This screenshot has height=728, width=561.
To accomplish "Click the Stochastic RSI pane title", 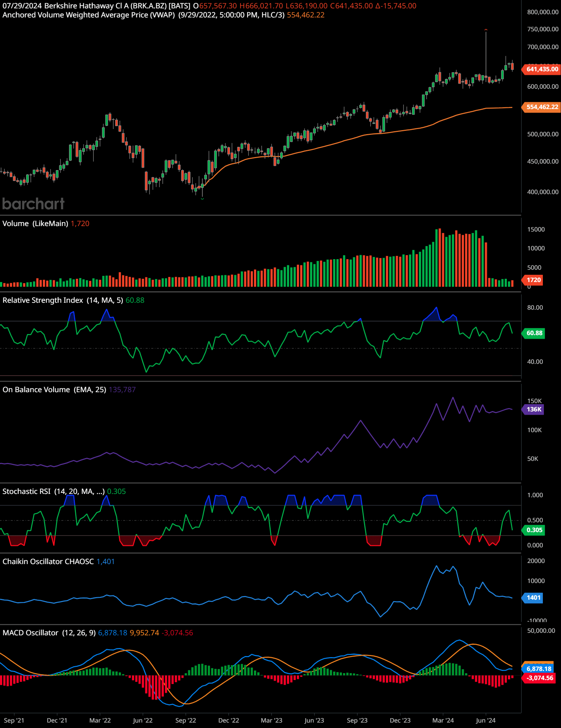I will click(x=53, y=491).
